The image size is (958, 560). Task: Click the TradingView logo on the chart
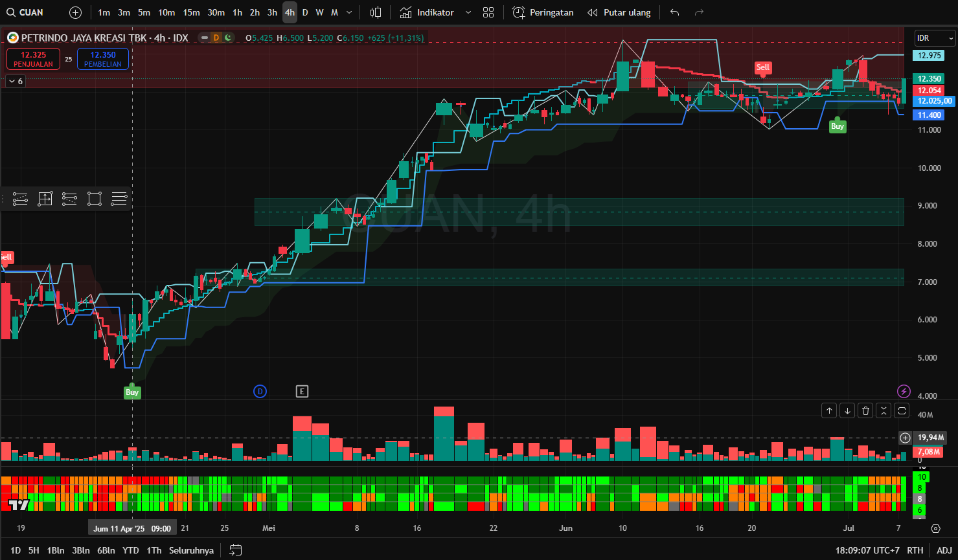pyautogui.click(x=19, y=505)
